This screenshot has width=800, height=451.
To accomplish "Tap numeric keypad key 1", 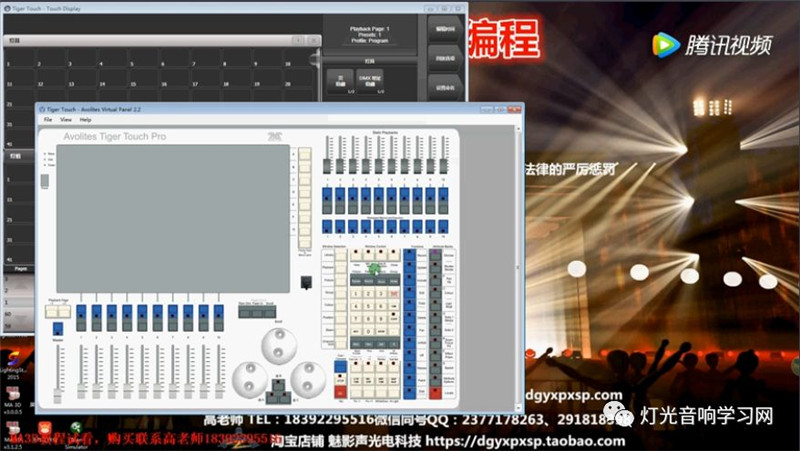I will tap(356, 294).
